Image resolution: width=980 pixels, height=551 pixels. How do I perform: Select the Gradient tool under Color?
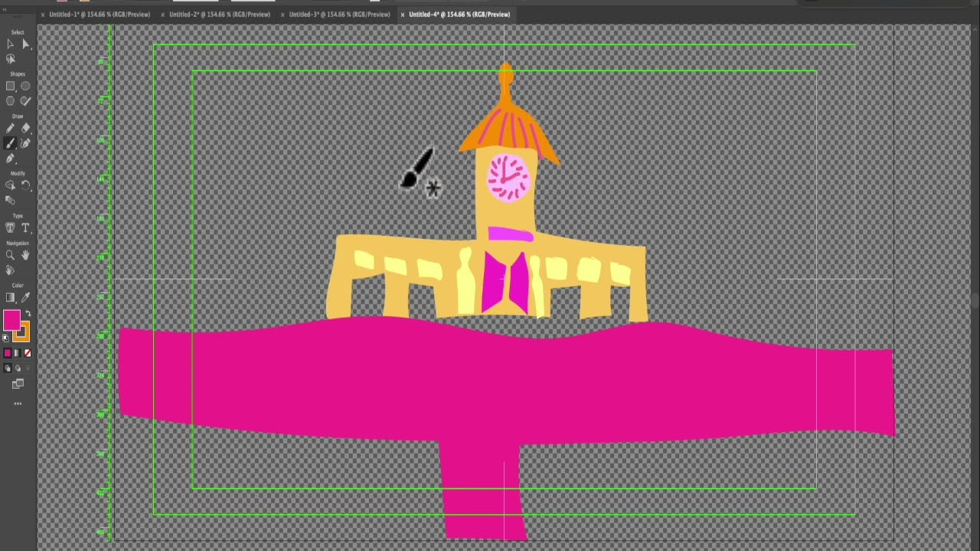click(10, 298)
